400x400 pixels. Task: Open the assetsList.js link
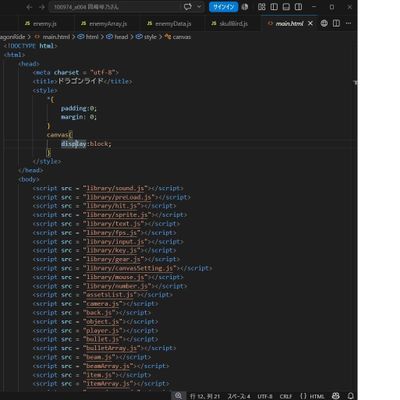pos(110,295)
